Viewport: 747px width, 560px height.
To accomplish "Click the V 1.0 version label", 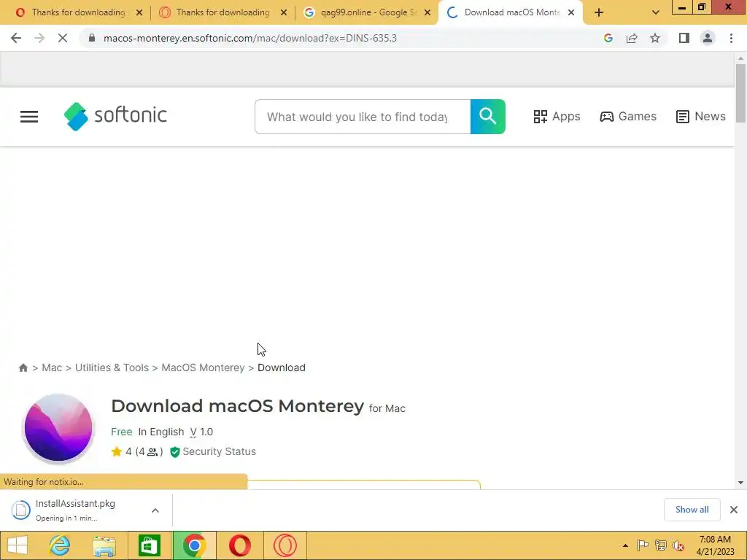I will [x=201, y=432].
